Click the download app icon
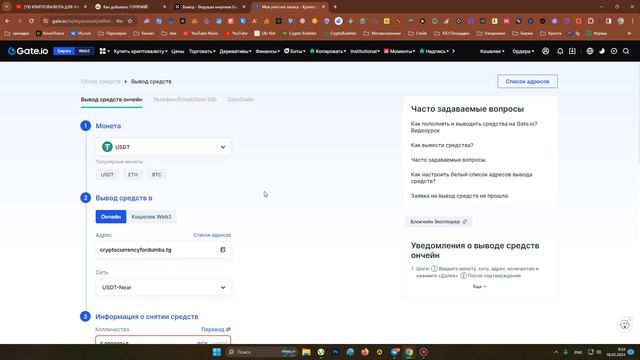The width and height of the screenshot is (640, 360). [x=572, y=51]
